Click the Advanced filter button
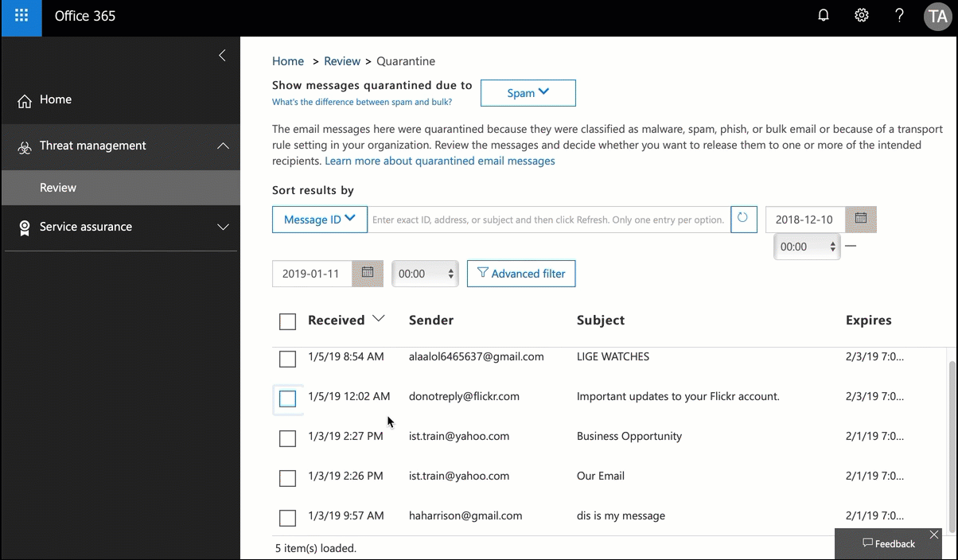 pos(521,274)
